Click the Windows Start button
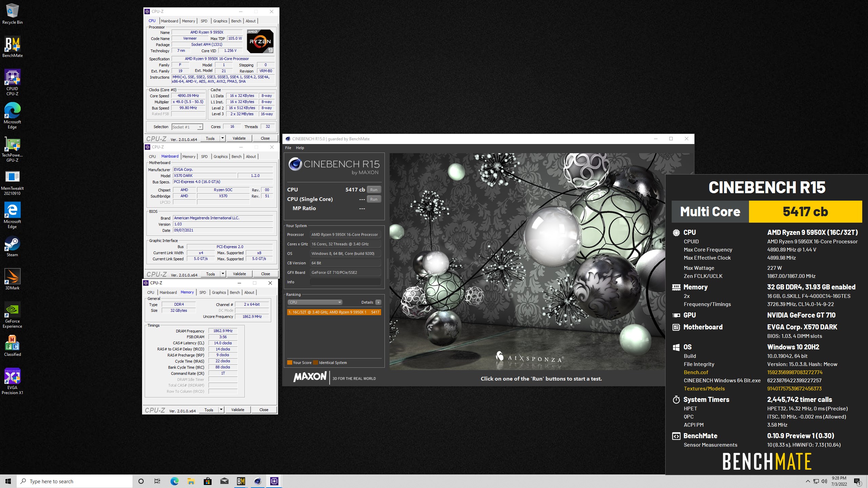 [8, 481]
